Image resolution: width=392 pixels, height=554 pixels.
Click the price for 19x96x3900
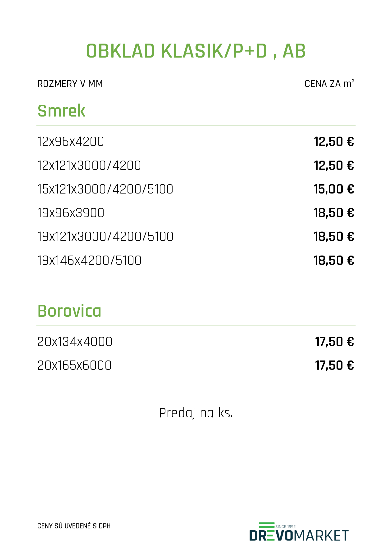(x=334, y=213)
